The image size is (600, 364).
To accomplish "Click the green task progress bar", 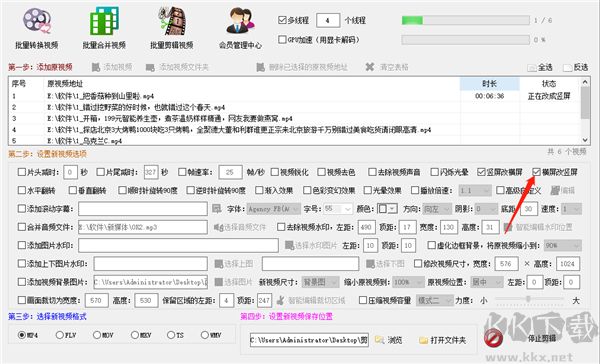I will pos(466,20).
